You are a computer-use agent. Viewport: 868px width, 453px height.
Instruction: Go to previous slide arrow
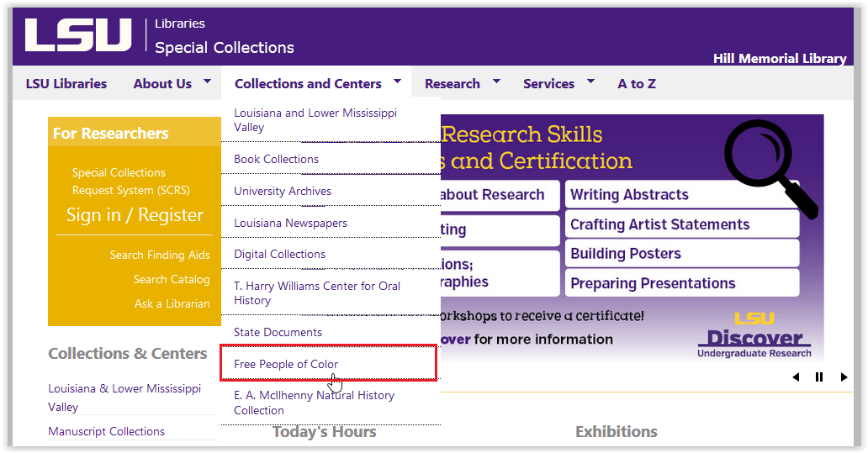coord(796,377)
